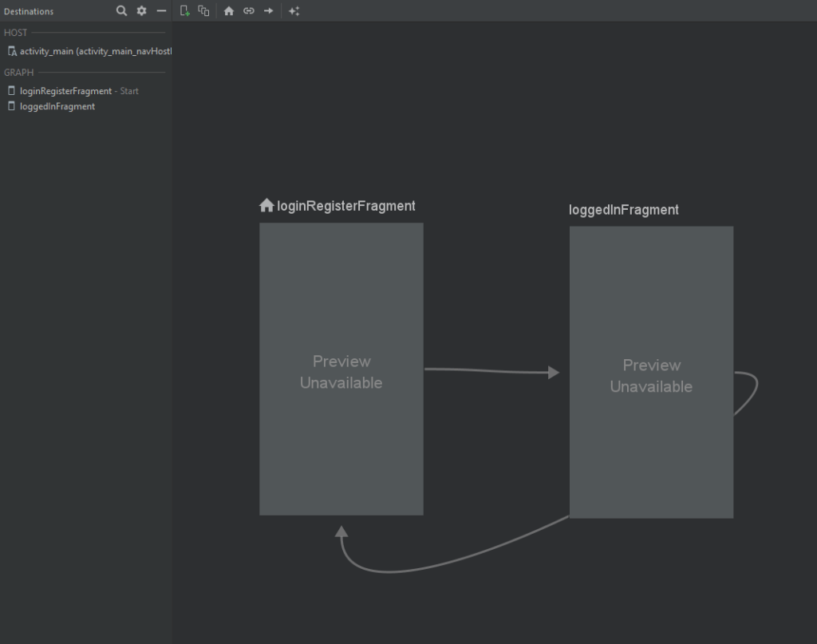This screenshot has height=644, width=817.
Task: Select loggedInFragment in the Graph list
Action: (57, 106)
